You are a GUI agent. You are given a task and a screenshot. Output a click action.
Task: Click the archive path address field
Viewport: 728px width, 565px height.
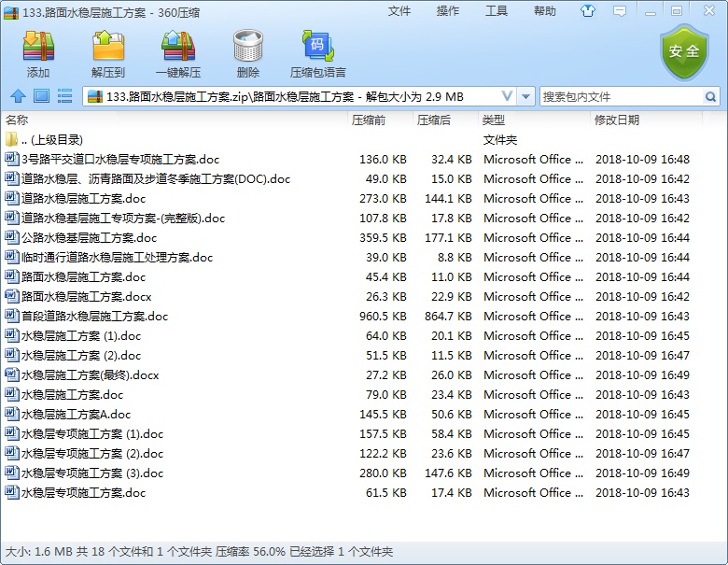pyautogui.click(x=301, y=96)
